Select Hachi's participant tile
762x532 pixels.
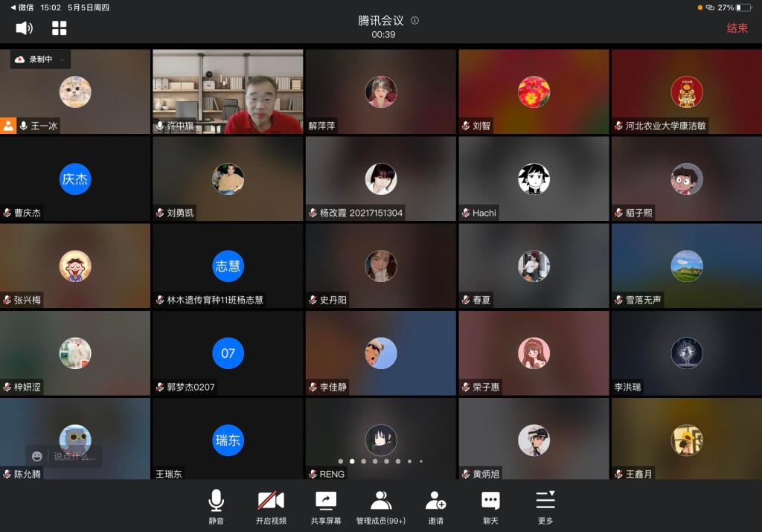[x=534, y=179]
